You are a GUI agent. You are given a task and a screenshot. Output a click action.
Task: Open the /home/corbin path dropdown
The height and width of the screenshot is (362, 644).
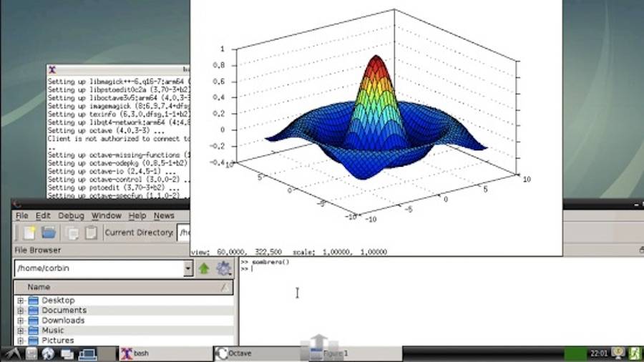(x=188, y=269)
